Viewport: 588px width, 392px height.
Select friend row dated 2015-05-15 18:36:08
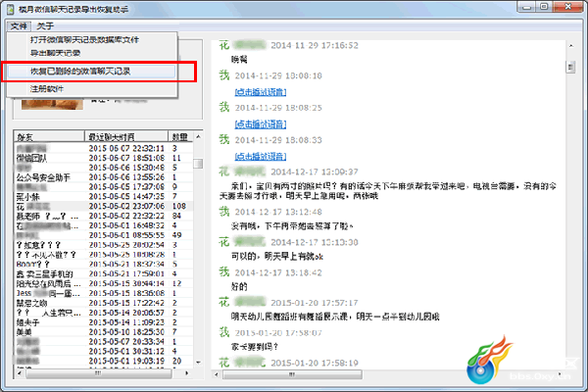104,293
